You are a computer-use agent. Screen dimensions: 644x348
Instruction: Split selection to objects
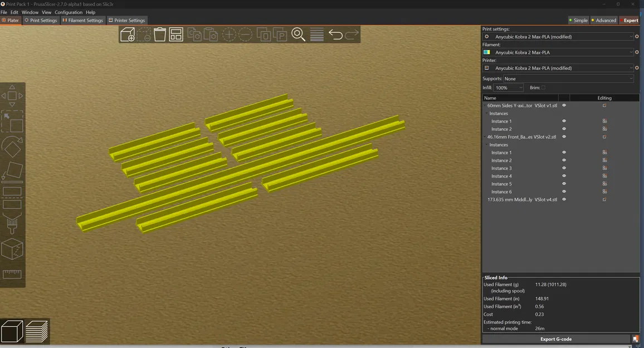[x=264, y=35]
